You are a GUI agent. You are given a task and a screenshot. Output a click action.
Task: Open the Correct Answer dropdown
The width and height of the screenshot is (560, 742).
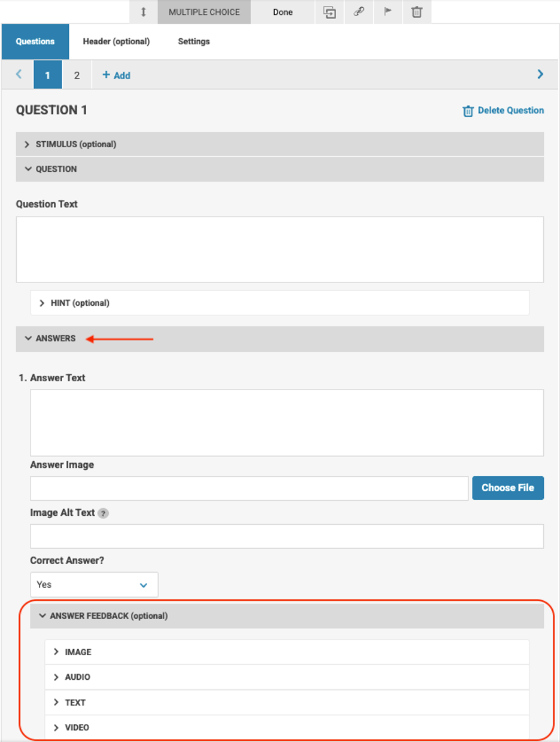pyautogui.click(x=95, y=585)
